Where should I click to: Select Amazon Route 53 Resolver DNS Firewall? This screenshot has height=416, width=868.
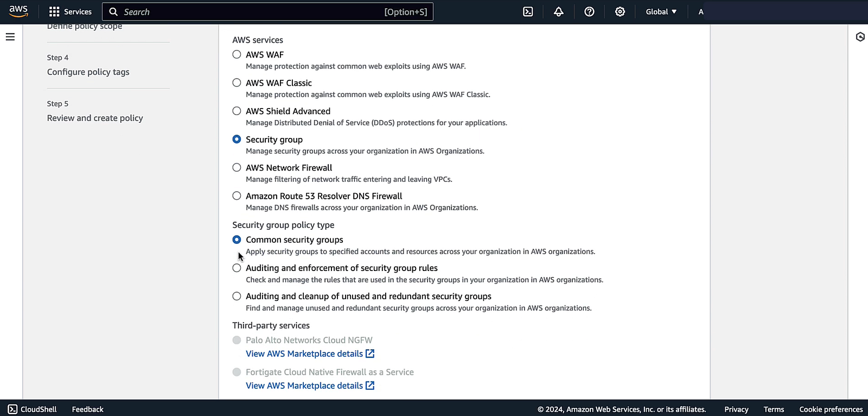click(x=237, y=196)
